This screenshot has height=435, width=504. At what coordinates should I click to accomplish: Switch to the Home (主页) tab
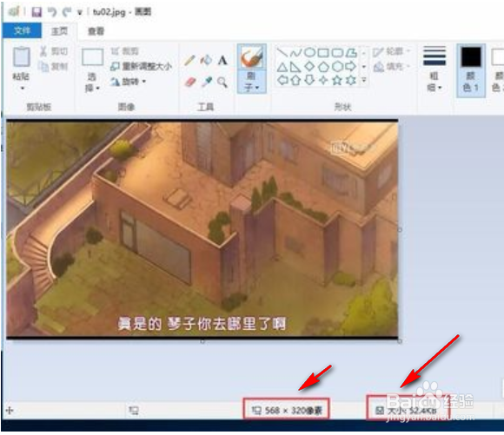click(59, 31)
